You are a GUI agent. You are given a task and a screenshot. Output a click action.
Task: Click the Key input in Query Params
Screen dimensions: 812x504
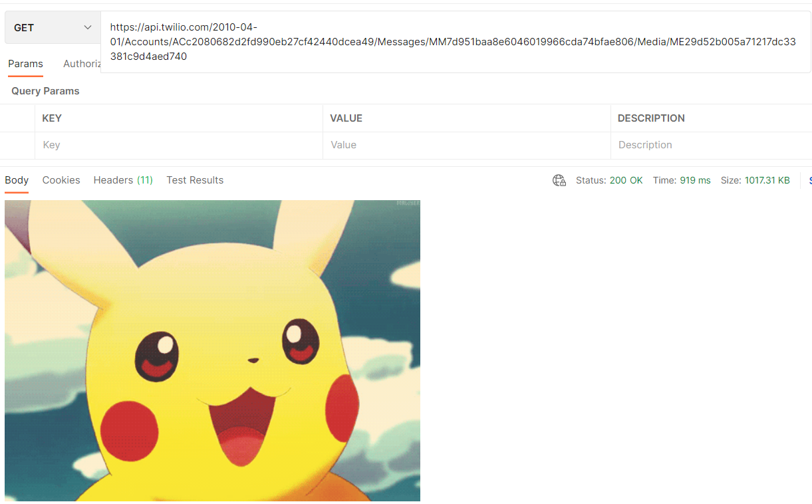coord(179,145)
